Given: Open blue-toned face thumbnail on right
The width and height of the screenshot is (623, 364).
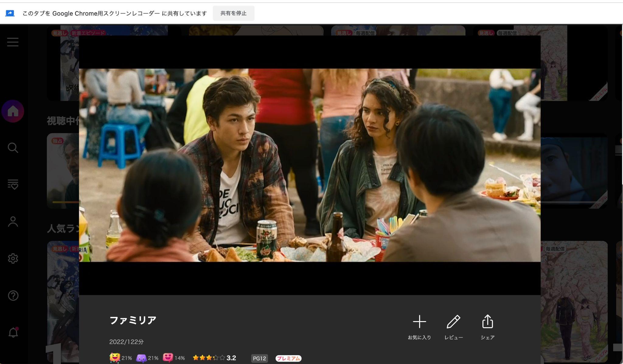Looking at the screenshot, I should [574, 171].
